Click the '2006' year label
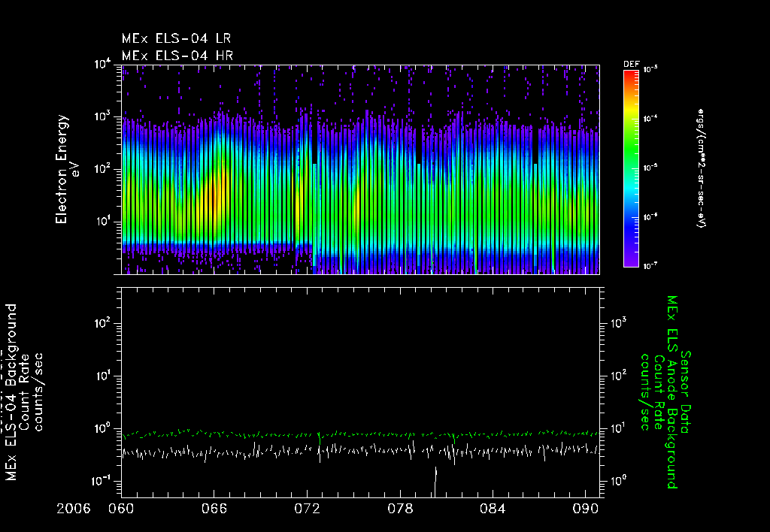Viewport: 770px width, 532px height. (x=74, y=509)
